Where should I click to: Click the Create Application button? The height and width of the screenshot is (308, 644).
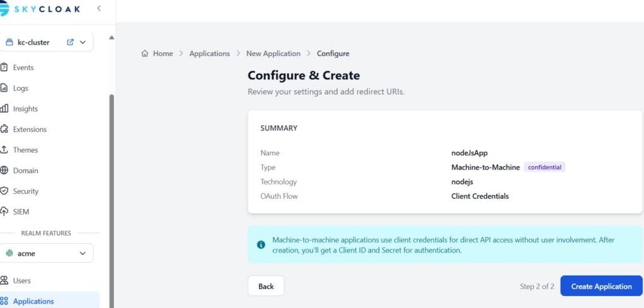pyautogui.click(x=601, y=286)
